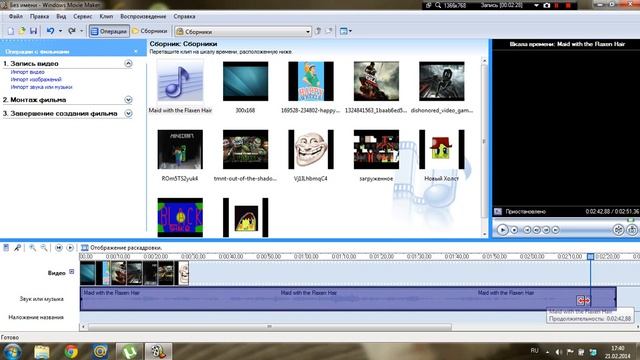The width and height of the screenshot is (640, 360).
Task: Click the Previous Frame button
Action: pyautogui.click(x=536, y=230)
